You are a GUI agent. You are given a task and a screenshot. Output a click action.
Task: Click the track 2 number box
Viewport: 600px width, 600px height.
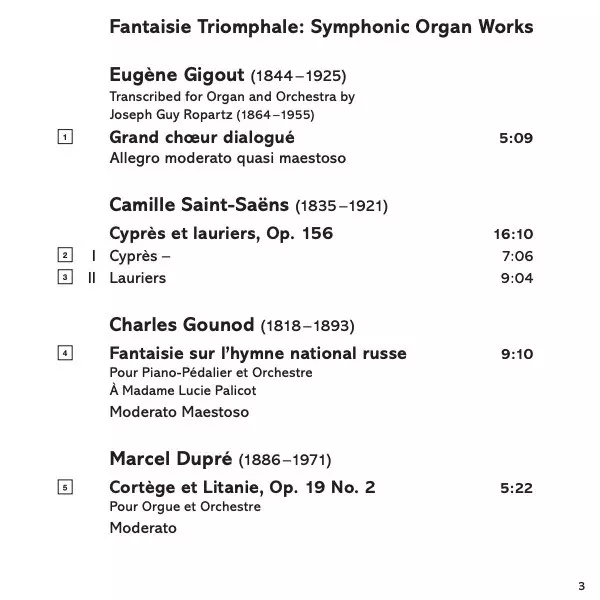66,256
